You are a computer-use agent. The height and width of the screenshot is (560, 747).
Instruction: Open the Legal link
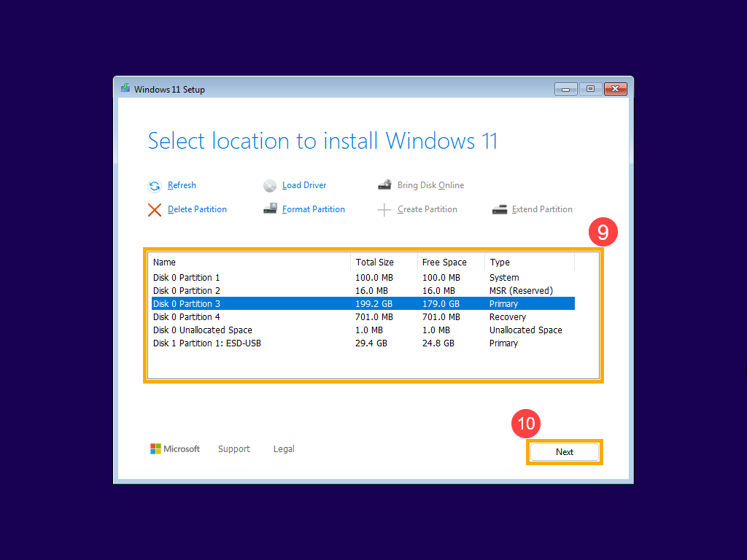pyautogui.click(x=284, y=449)
